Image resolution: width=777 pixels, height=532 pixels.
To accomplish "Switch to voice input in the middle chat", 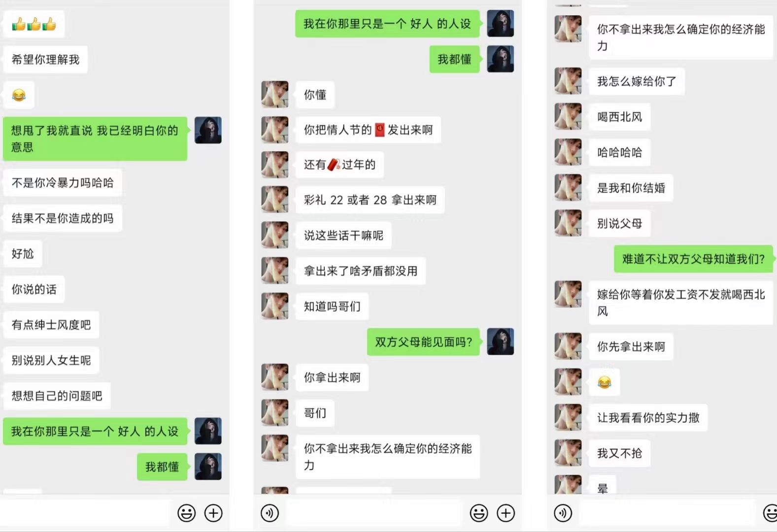I will (x=270, y=513).
